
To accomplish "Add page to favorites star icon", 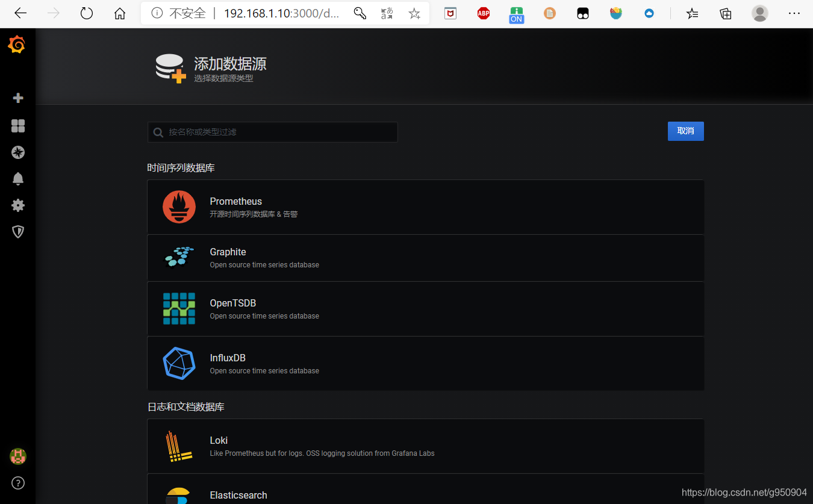I will pos(414,13).
